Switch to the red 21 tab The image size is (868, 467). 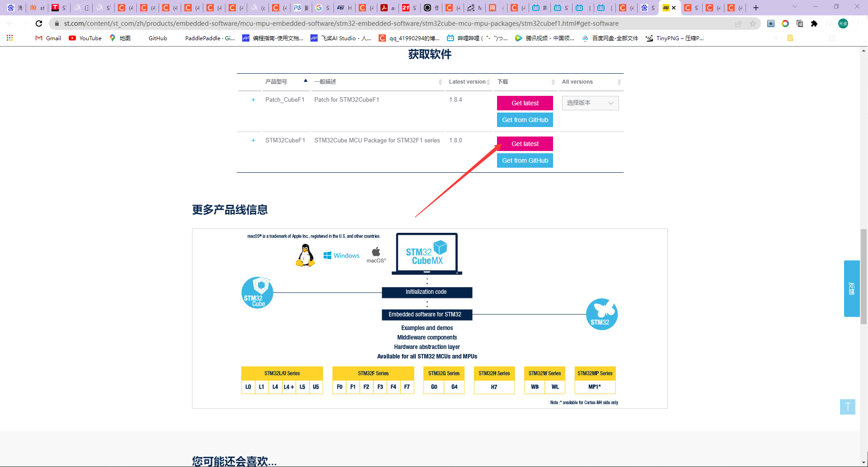tap(410, 8)
